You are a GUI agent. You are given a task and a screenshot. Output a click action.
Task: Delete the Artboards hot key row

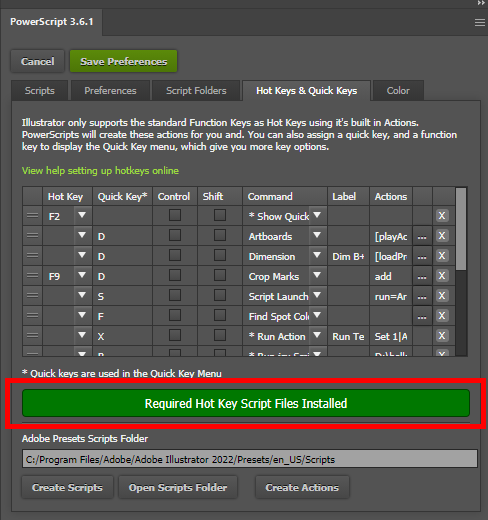tap(442, 236)
